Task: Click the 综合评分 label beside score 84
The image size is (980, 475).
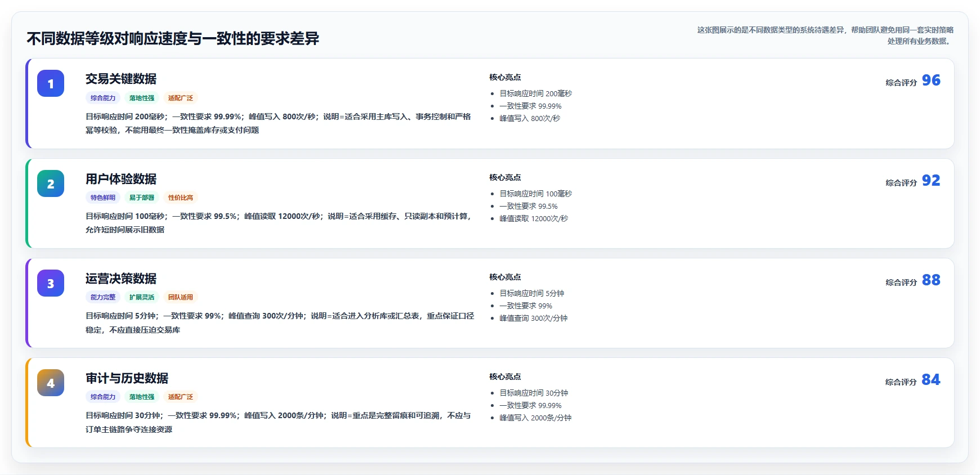Action: (x=901, y=382)
